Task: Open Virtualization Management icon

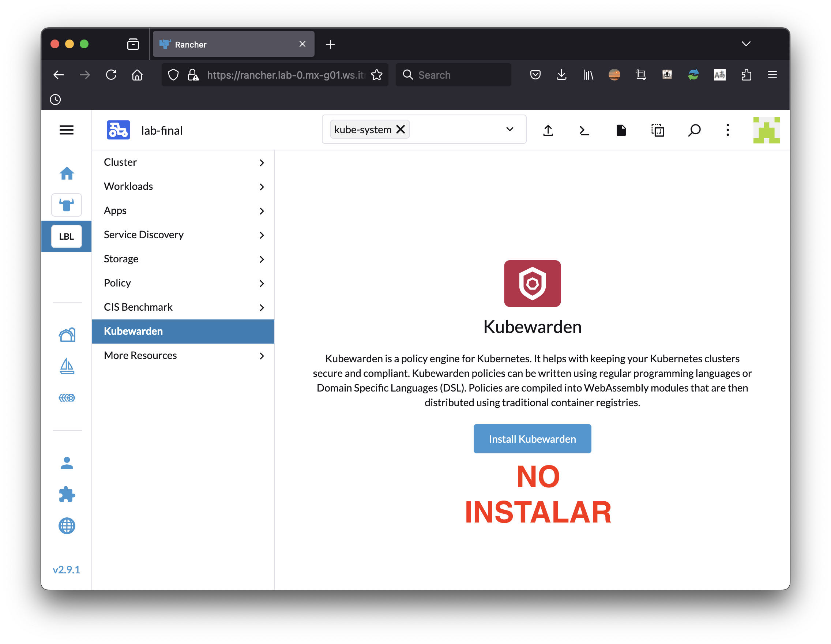Action: coord(67,398)
